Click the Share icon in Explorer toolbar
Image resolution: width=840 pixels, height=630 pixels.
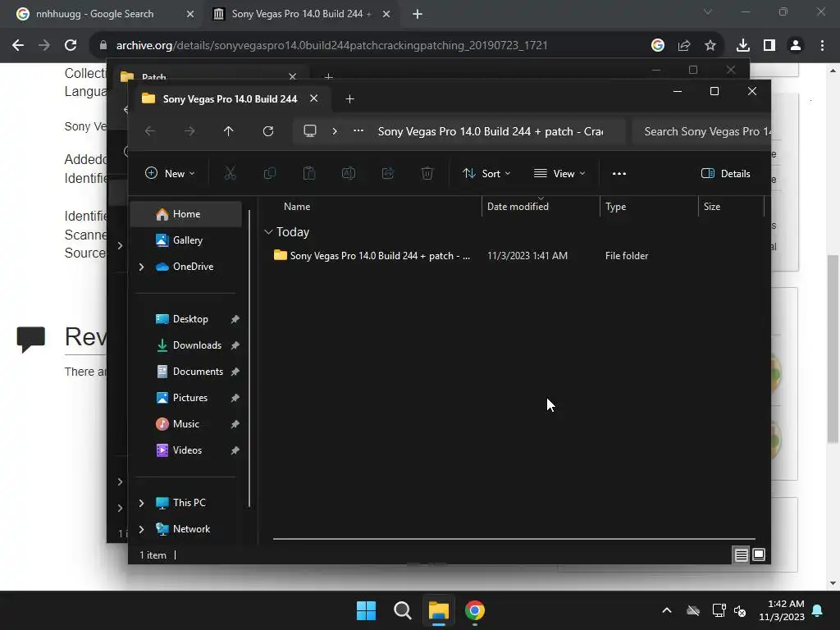(x=388, y=173)
